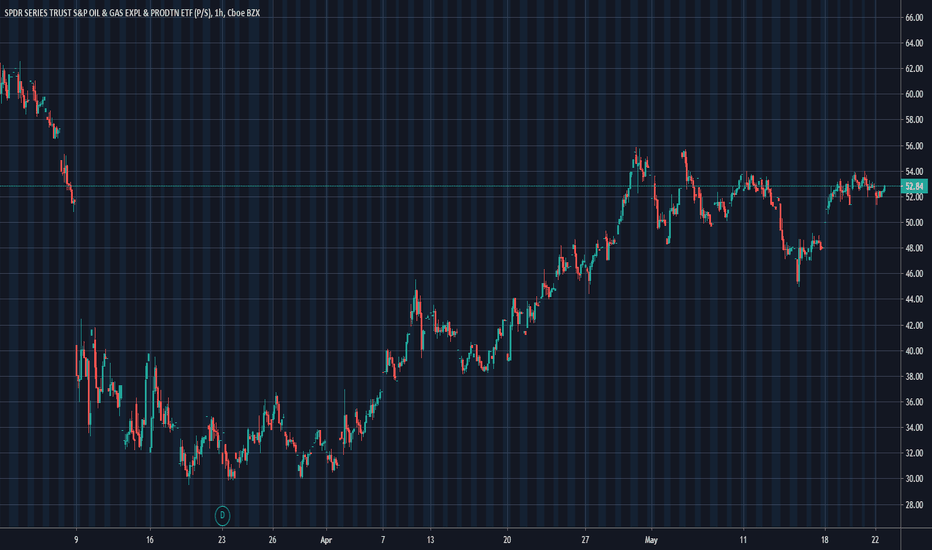Click the date label 27 on time axis

(585, 540)
